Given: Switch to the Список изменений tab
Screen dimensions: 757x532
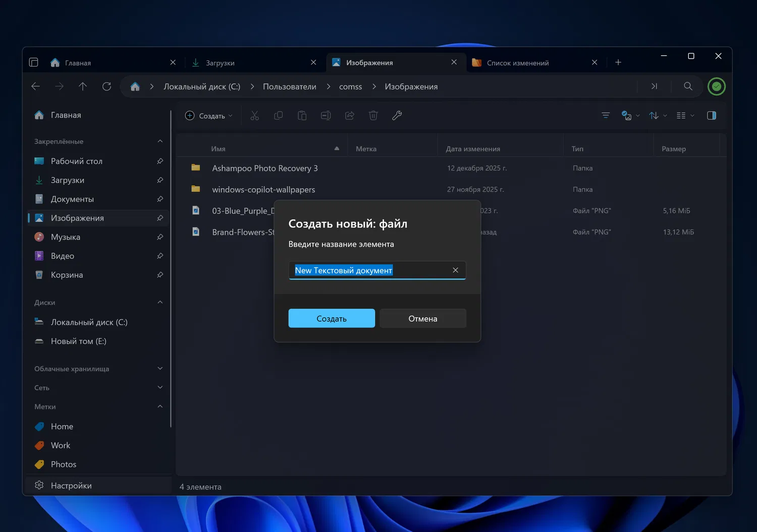Looking at the screenshot, I should (535, 63).
